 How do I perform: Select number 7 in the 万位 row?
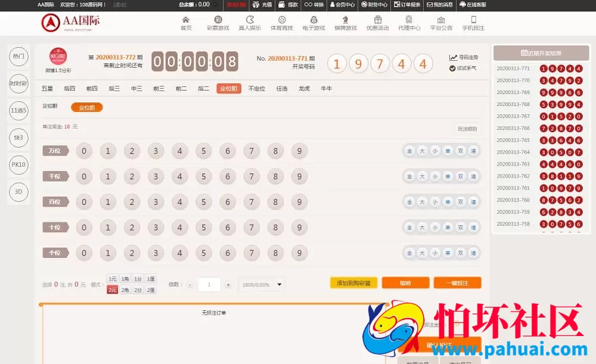tap(251, 151)
